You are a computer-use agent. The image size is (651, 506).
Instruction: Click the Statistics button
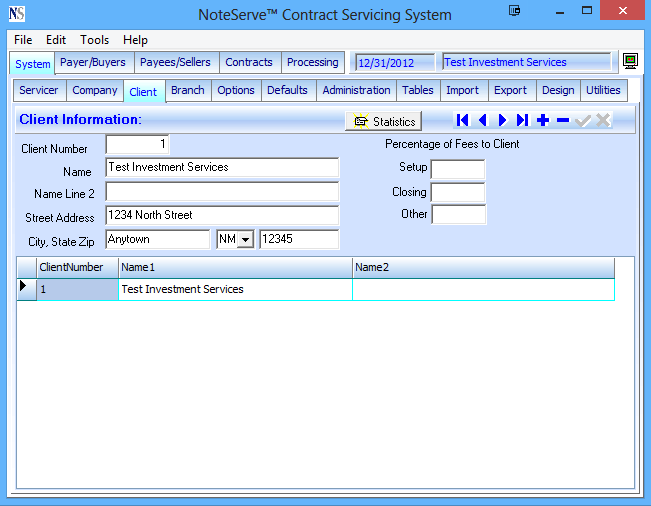point(385,121)
